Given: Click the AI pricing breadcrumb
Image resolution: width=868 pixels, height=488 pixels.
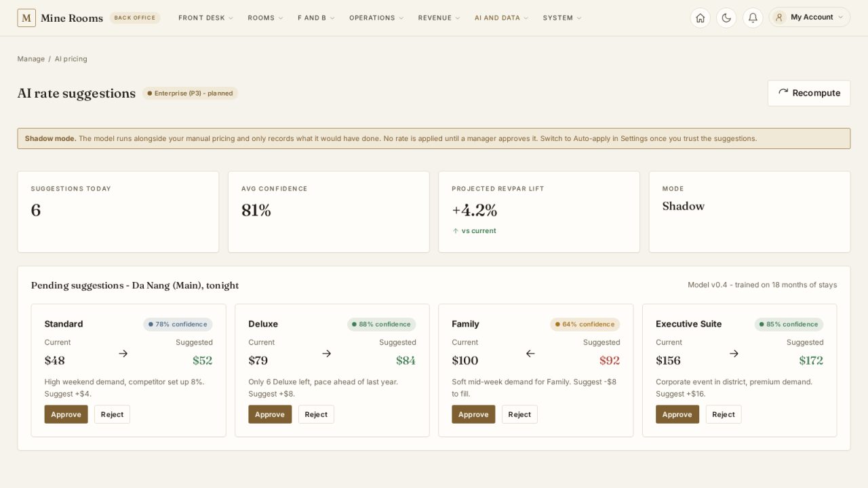Looking at the screenshot, I should pyautogui.click(x=71, y=59).
